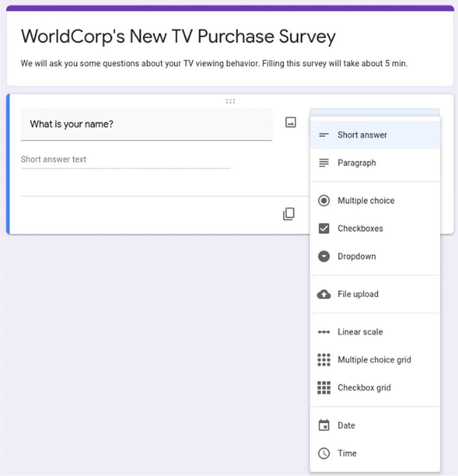Click the Multiple choice grid icon
This screenshot has width=458, height=476.
(x=324, y=360)
